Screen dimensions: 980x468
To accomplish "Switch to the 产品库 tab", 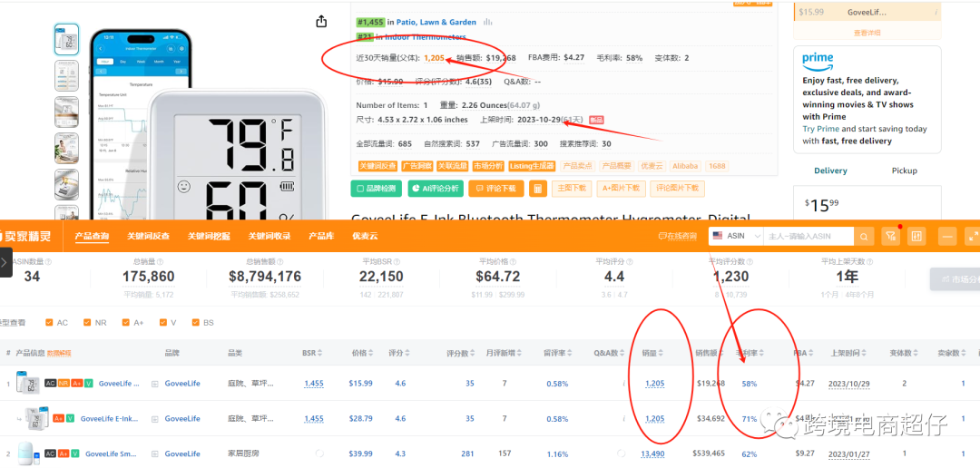I will 321,236.
